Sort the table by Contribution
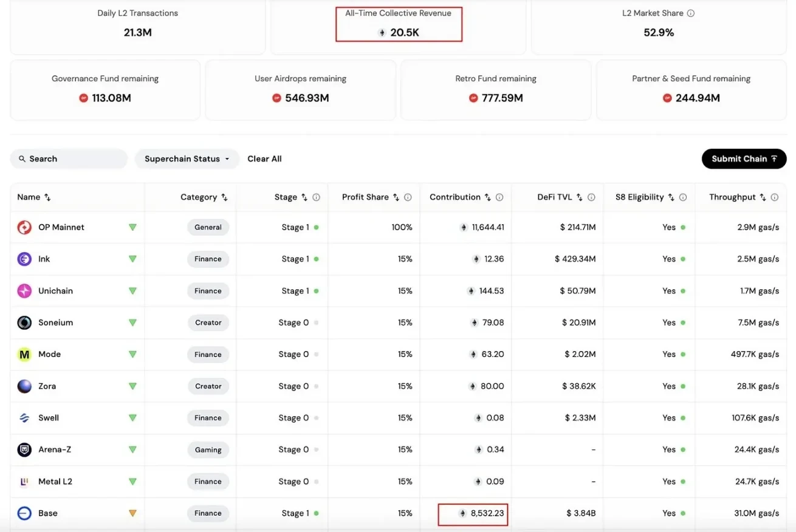Screen dimensions: 796x532 click(x=487, y=197)
